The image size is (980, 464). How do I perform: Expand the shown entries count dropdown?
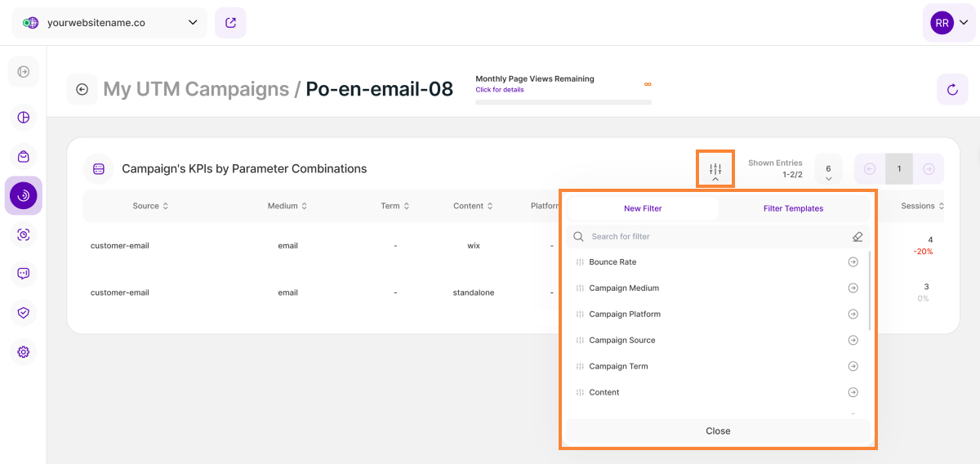click(828, 170)
